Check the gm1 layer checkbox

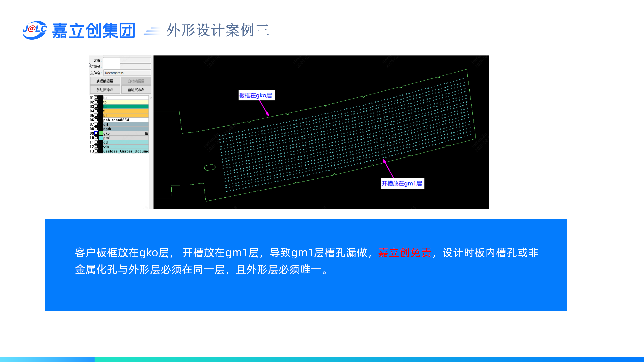(x=96, y=138)
